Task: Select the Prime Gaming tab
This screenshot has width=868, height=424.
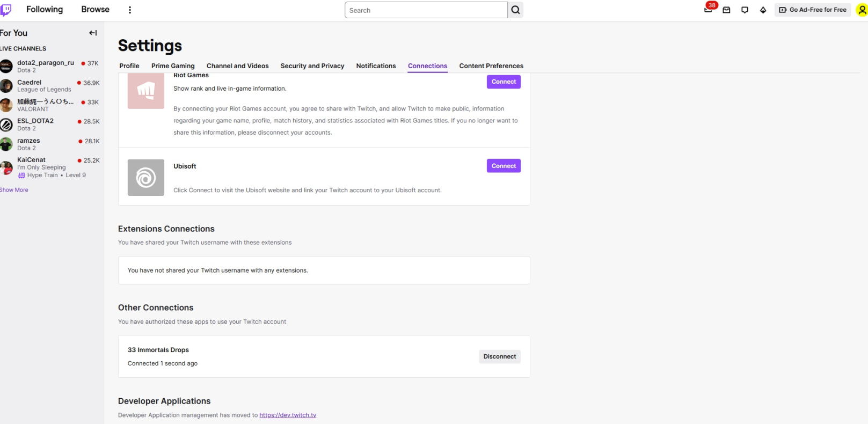Action: [173, 66]
